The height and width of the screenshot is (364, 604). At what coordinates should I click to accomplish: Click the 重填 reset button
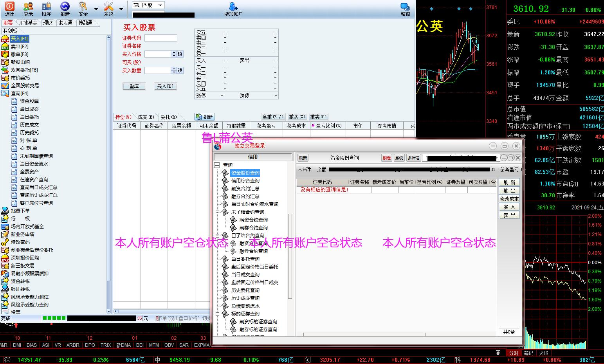pos(134,86)
